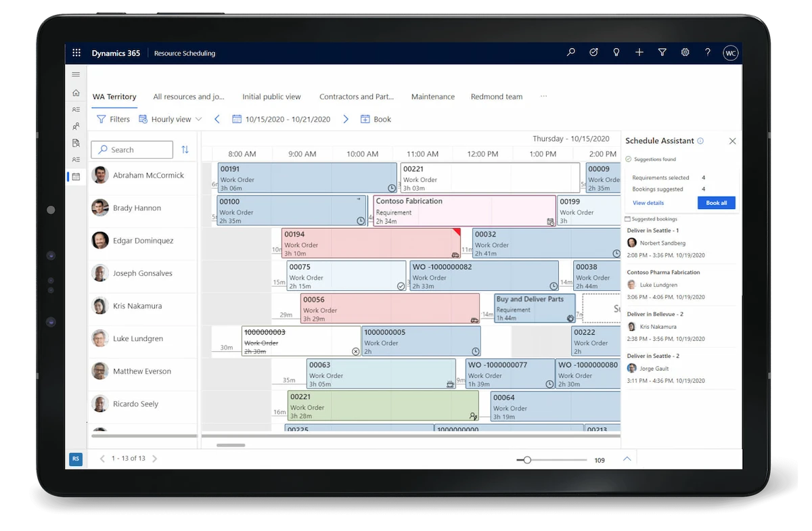Open canceled booking 1000000003
The width and height of the screenshot is (812, 531).
pyautogui.click(x=301, y=341)
